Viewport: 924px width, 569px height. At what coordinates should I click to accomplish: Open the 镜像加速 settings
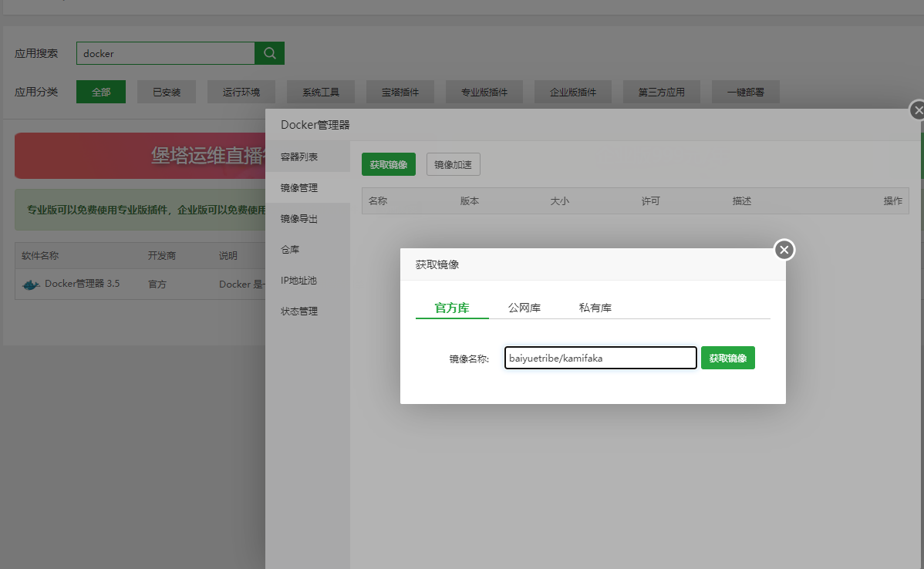coord(453,164)
